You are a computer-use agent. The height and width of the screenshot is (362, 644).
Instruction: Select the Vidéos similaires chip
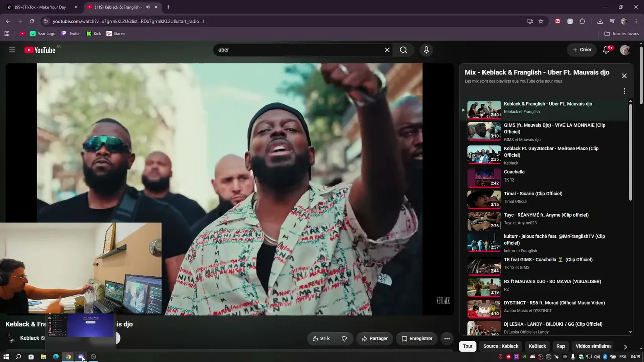point(593,346)
